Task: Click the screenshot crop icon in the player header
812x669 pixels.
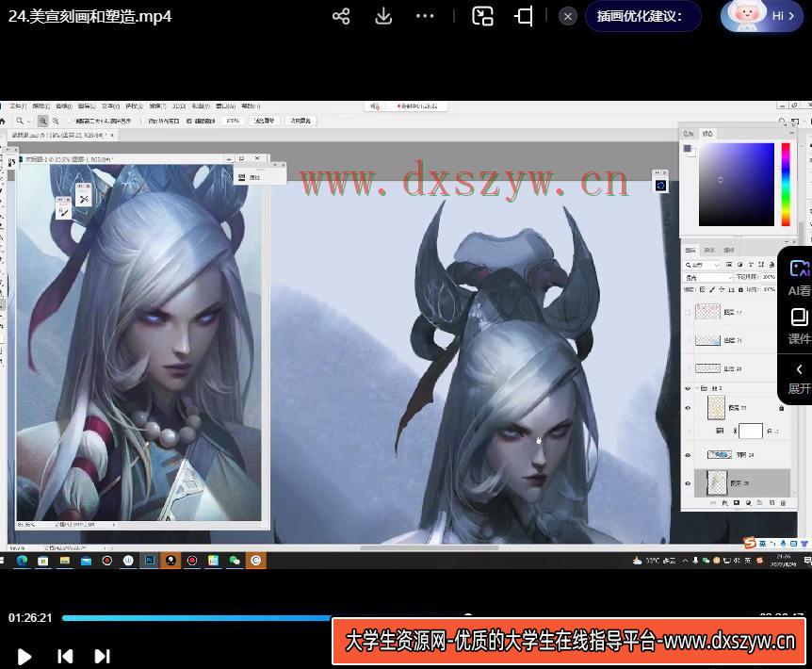Action: click(524, 16)
